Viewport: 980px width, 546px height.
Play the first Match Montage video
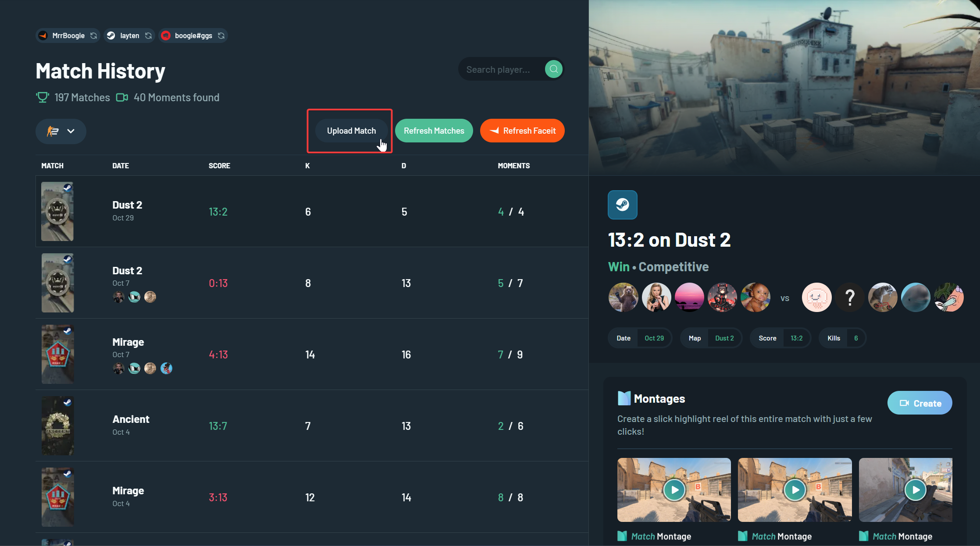pos(674,490)
